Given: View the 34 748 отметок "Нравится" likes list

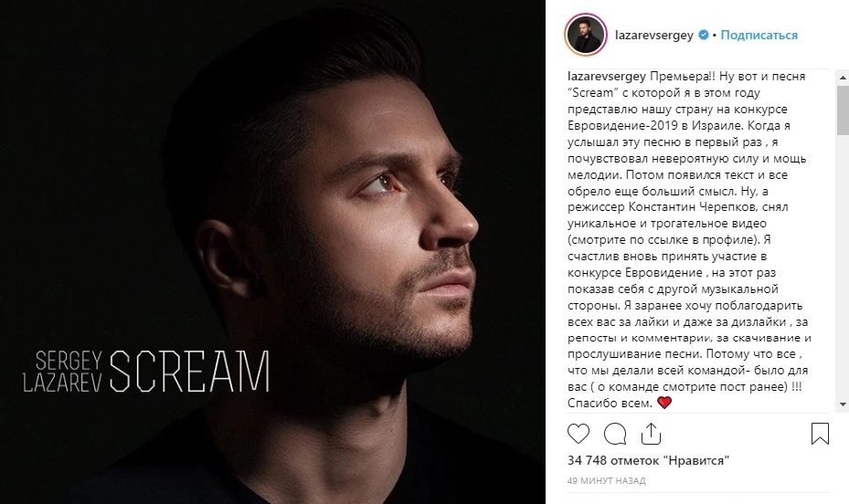Looking at the screenshot, I should tap(648, 461).
